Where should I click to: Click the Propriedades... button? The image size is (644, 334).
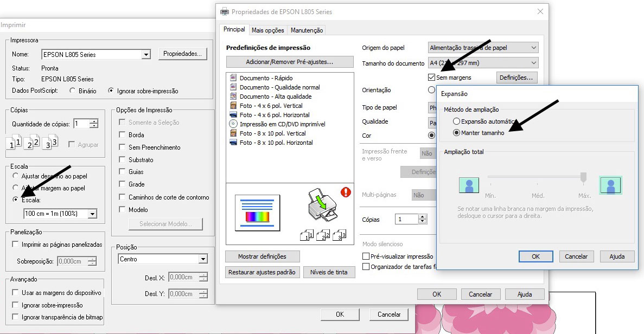182,54
